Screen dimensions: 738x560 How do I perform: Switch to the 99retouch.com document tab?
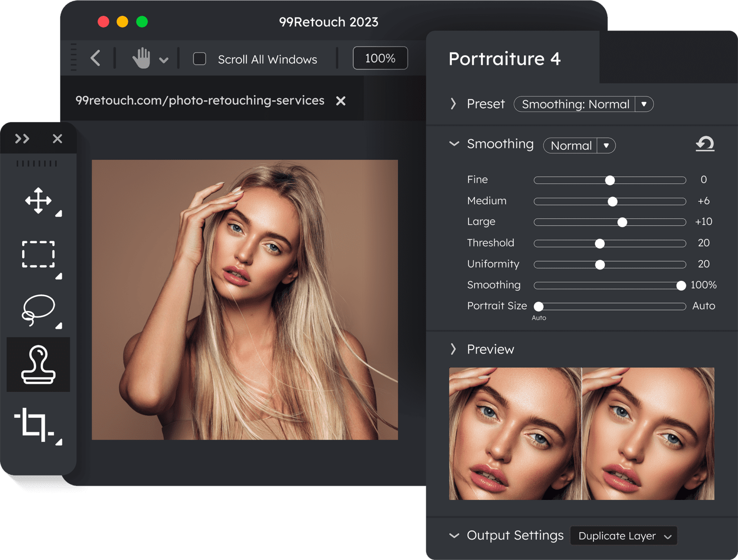point(200,100)
